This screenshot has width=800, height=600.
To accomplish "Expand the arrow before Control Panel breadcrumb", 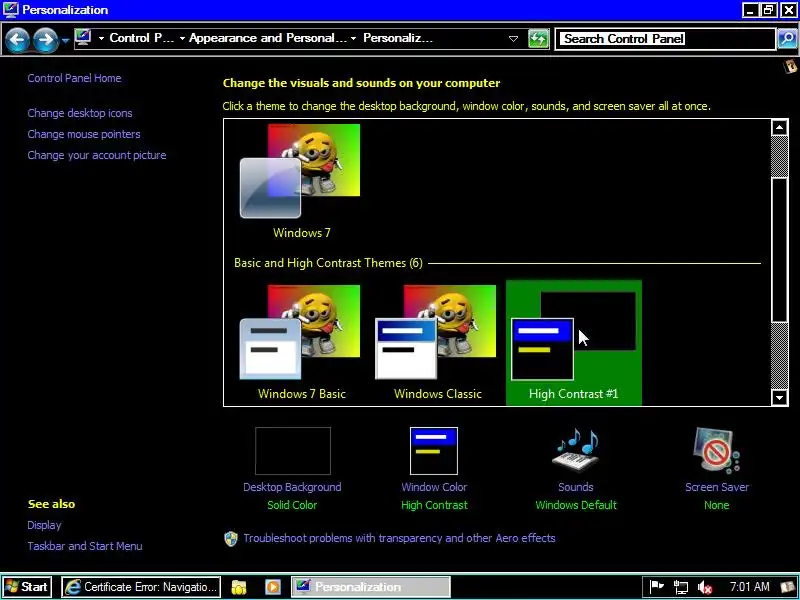I will (x=101, y=38).
